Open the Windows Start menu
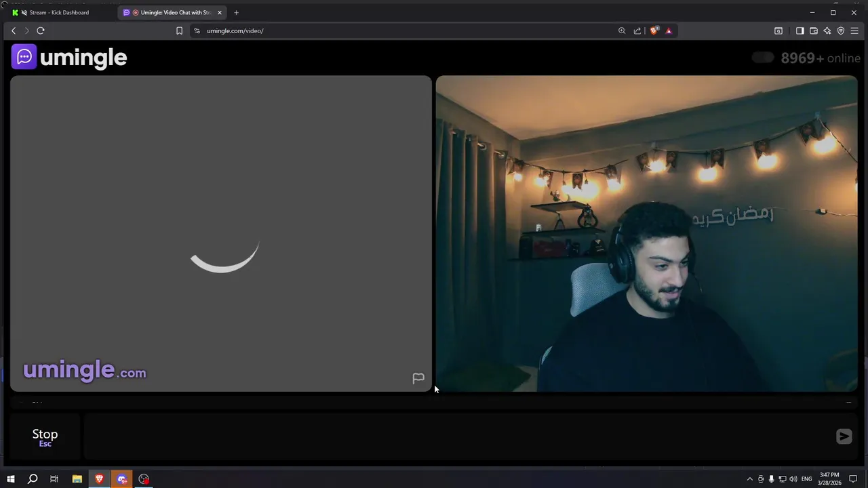The image size is (868, 488). tap(11, 479)
